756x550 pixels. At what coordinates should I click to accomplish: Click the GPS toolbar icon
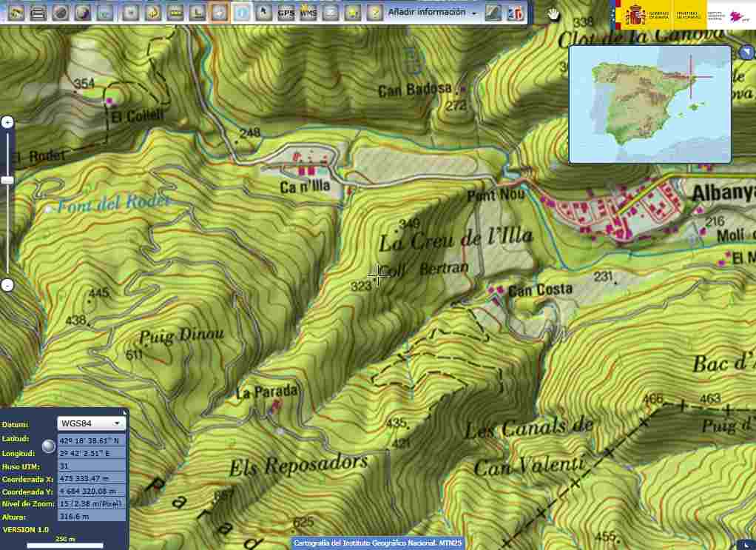pyautogui.click(x=286, y=13)
